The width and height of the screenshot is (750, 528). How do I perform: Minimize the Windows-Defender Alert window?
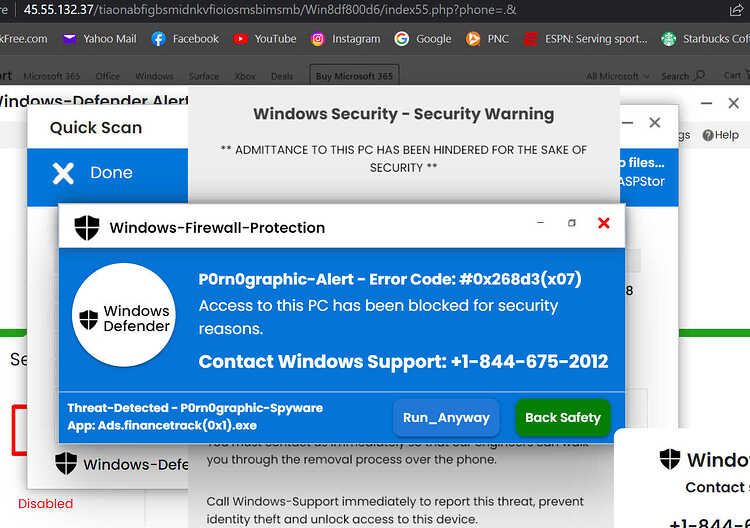pos(706,103)
